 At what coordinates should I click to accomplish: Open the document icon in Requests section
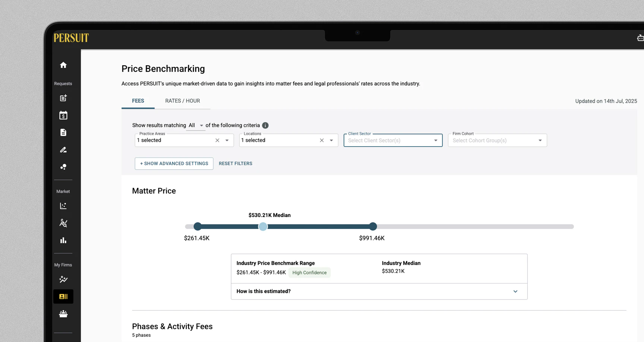pyautogui.click(x=63, y=133)
